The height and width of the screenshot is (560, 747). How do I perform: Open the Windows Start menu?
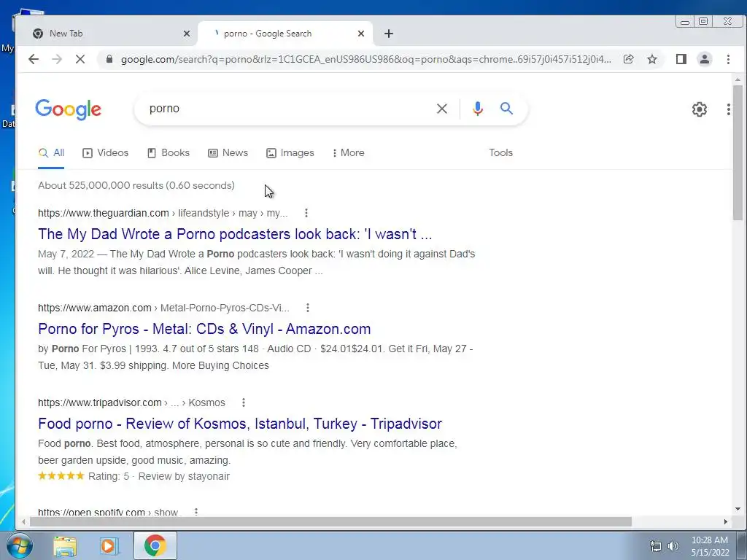[19, 545]
